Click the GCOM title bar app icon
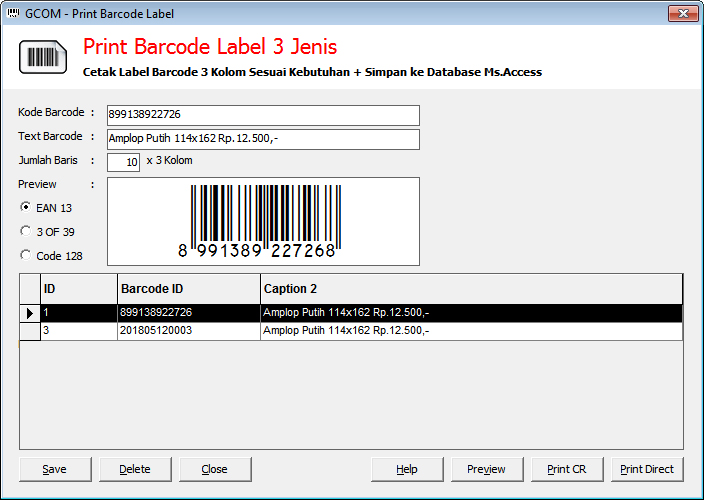Image resolution: width=704 pixels, height=500 pixels. tap(12, 14)
